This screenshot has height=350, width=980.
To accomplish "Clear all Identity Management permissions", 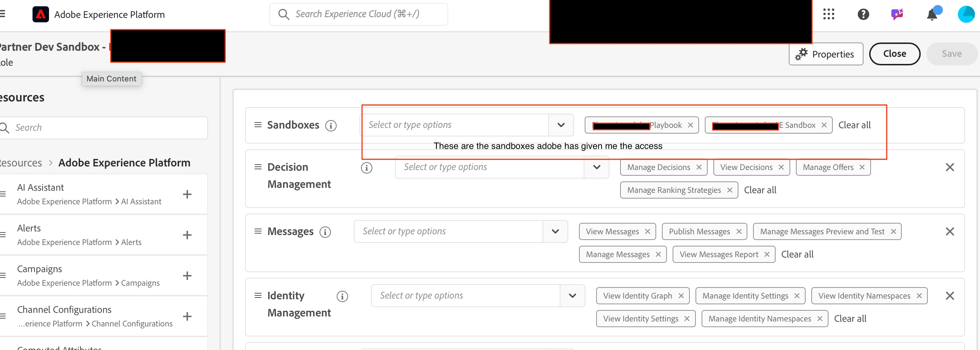I will 850,319.
